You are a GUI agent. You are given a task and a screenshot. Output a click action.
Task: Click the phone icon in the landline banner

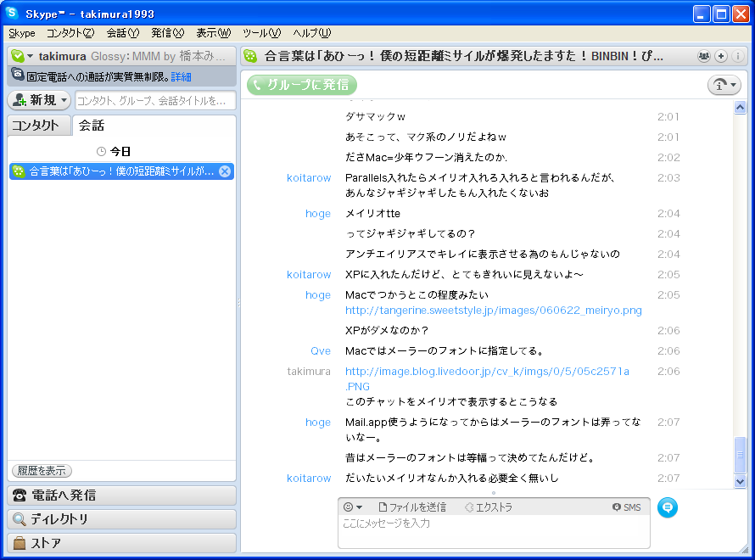[18, 75]
